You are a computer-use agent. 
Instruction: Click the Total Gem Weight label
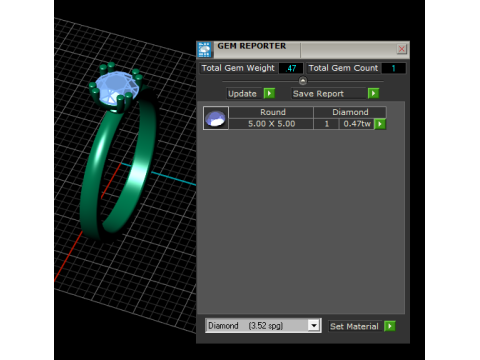238,68
